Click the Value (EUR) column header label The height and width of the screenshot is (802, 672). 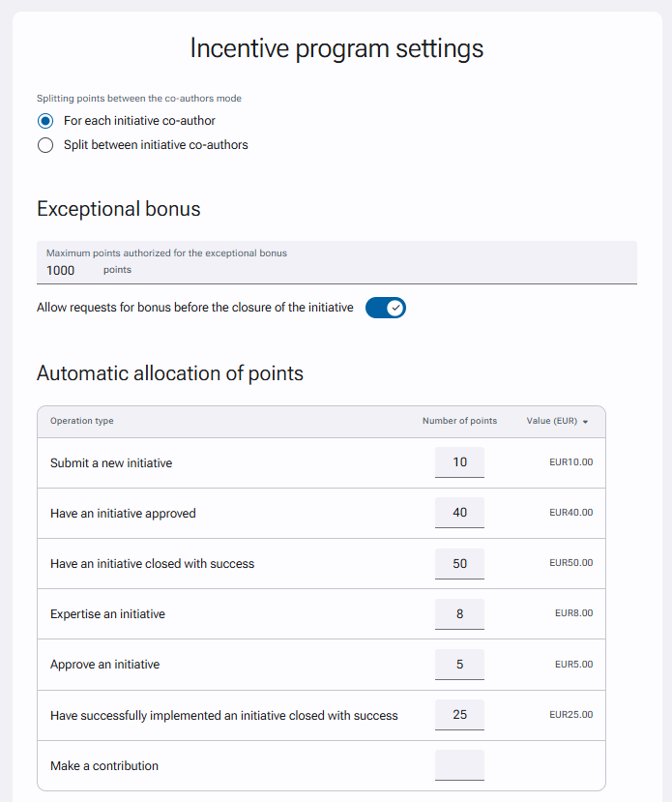click(552, 421)
